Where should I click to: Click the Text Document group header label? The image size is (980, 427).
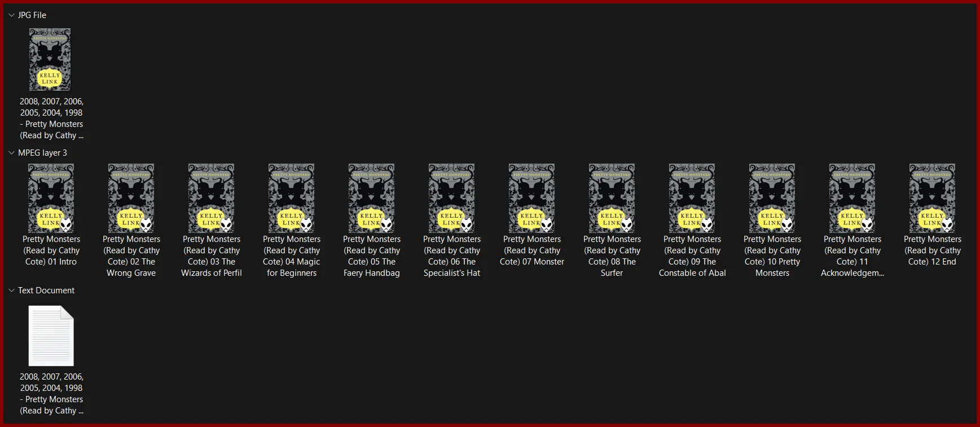pyautogui.click(x=46, y=290)
